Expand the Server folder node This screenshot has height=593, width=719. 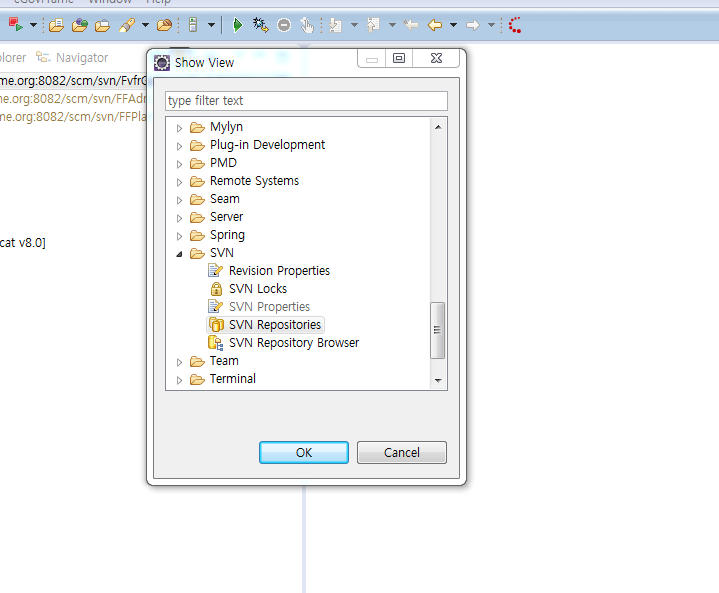coord(179,218)
